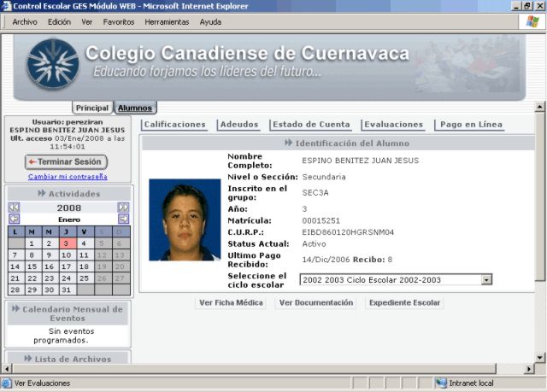547x392 pixels.
Task: Click Cambiar mi contraseña link
Action: click(x=68, y=177)
